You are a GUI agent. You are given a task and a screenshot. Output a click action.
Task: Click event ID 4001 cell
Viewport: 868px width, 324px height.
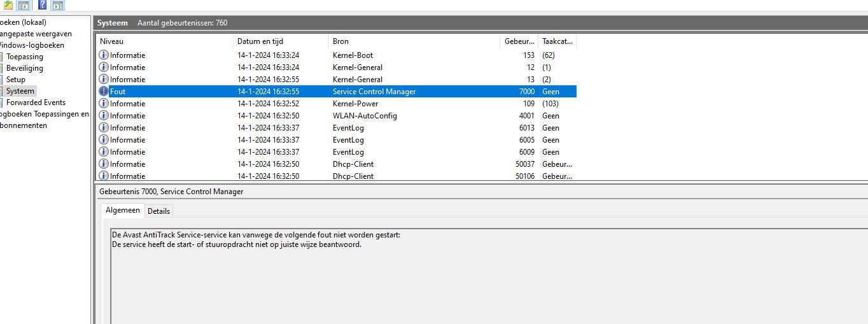click(527, 116)
